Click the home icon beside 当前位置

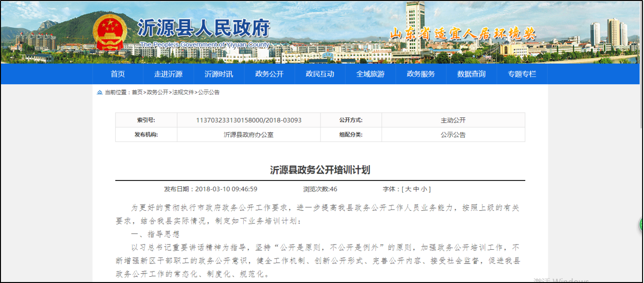[x=99, y=92]
